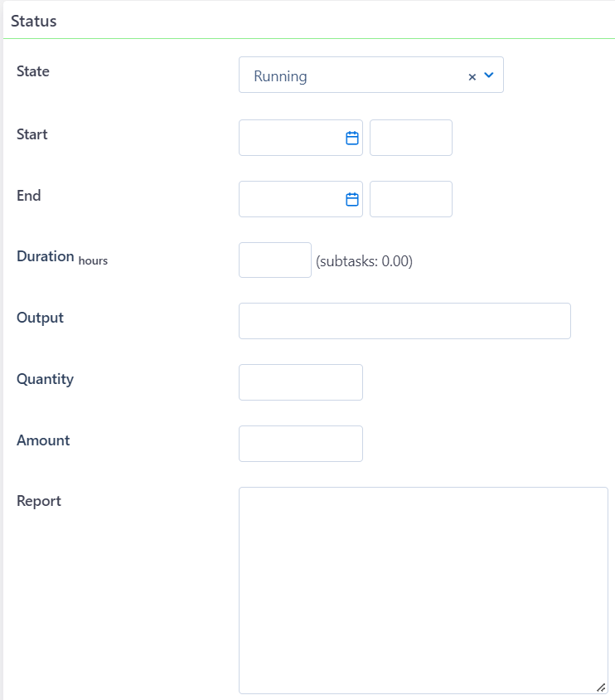Viewport: 615px width, 700px height.
Task: Open the dropdown showing Running
Action: tap(371, 75)
